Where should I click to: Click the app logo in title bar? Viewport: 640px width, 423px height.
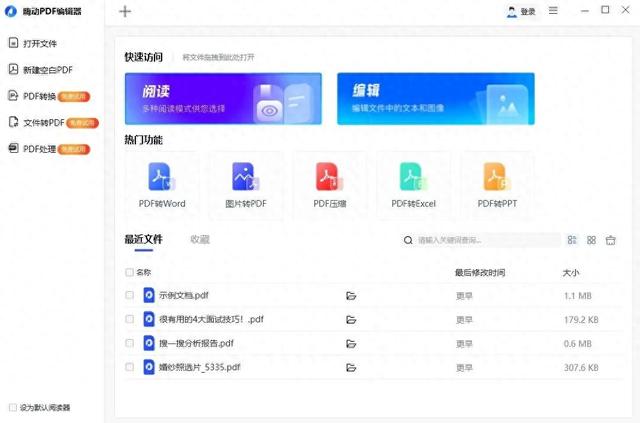(11, 11)
